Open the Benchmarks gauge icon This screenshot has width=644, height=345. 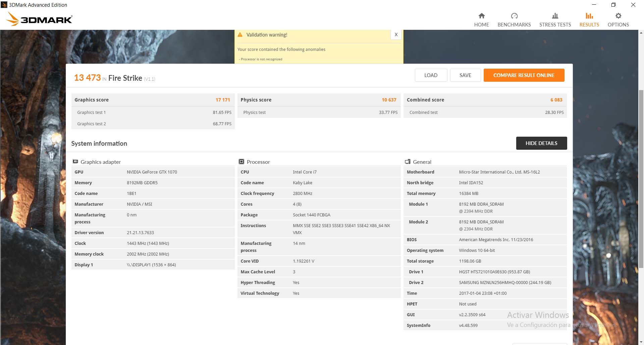point(514,16)
